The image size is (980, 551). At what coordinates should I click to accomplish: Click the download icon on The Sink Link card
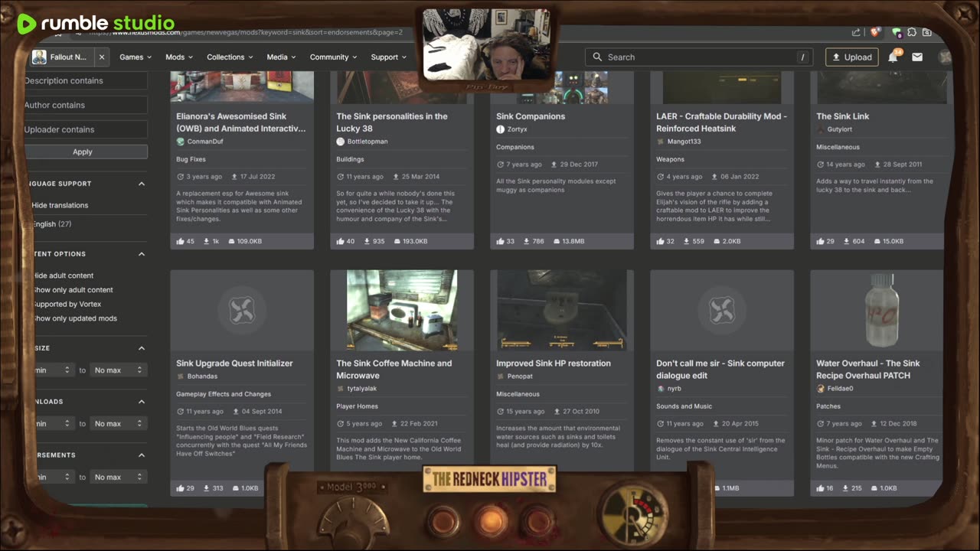point(847,241)
